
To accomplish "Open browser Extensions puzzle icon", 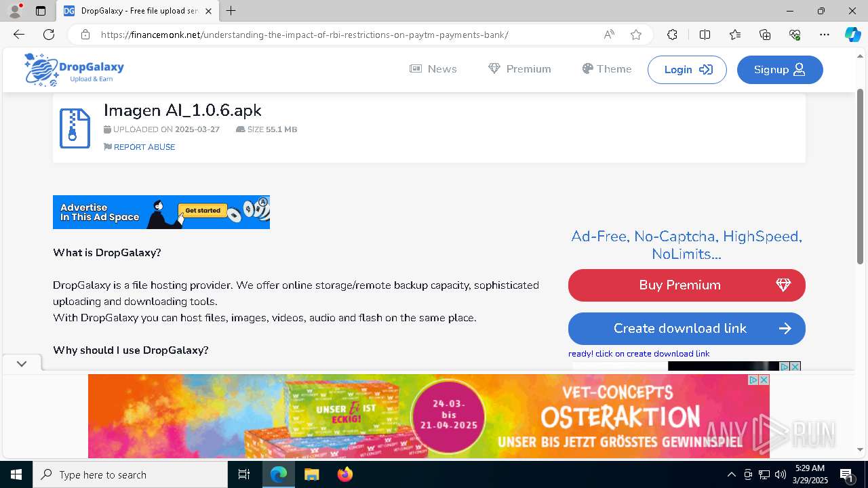I will [x=672, y=35].
